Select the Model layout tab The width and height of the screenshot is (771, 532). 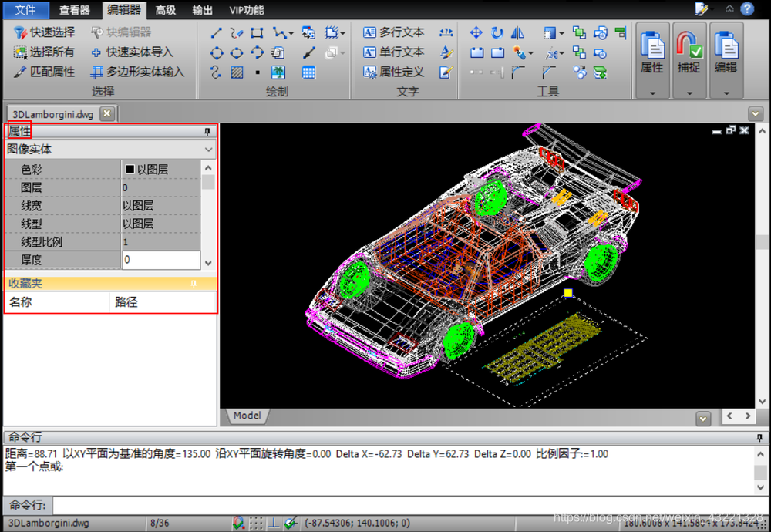click(x=247, y=416)
